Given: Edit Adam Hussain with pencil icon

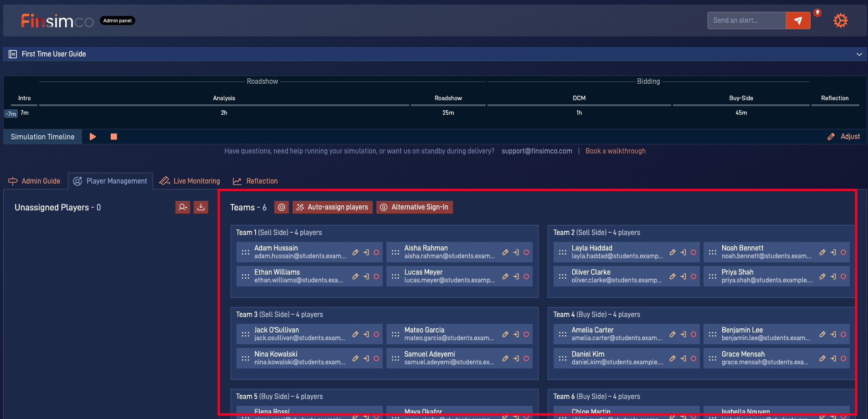Looking at the screenshot, I should pyautogui.click(x=355, y=252).
